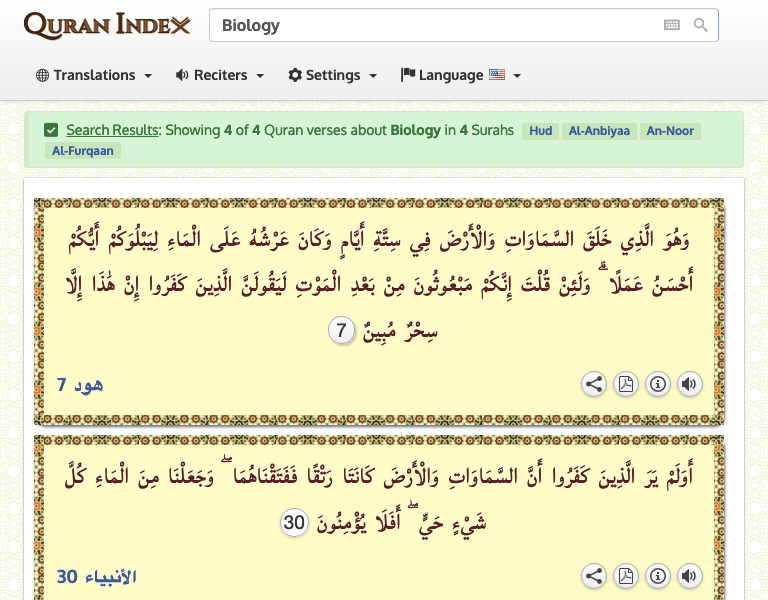Expand the Reciters dropdown
Image resolution: width=768 pixels, height=600 pixels.
pos(220,75)
